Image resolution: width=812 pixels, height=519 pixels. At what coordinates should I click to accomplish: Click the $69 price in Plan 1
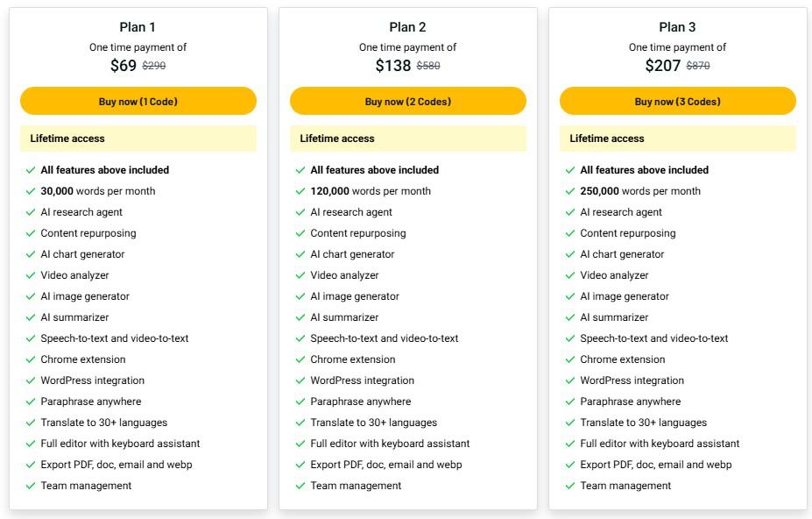click(x=124, y=63)
